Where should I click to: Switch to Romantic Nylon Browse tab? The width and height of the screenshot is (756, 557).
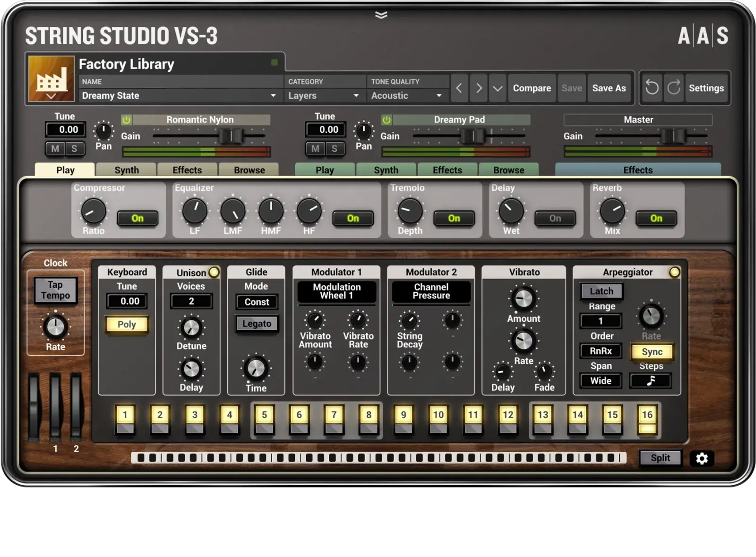point(249,170)
